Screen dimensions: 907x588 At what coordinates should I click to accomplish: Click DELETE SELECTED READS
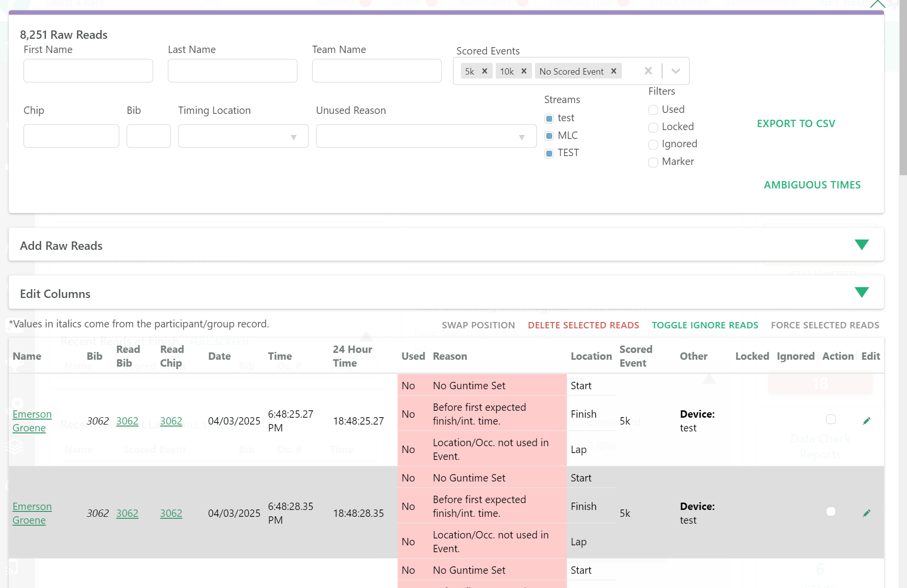coord(583,325)
